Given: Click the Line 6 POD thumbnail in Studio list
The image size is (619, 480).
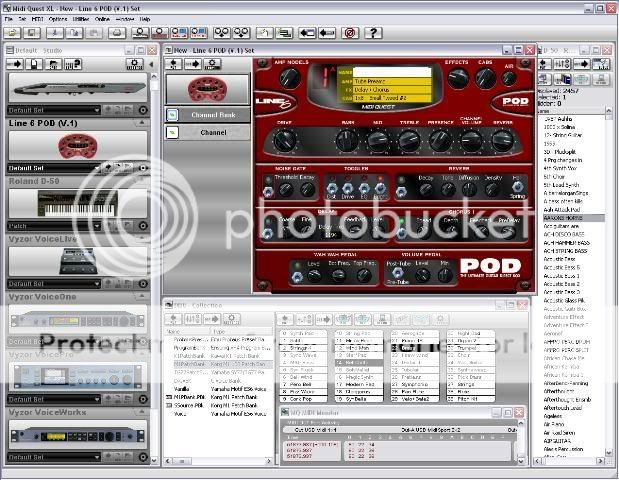Looking at the screenshot, I should click(78, 146).
